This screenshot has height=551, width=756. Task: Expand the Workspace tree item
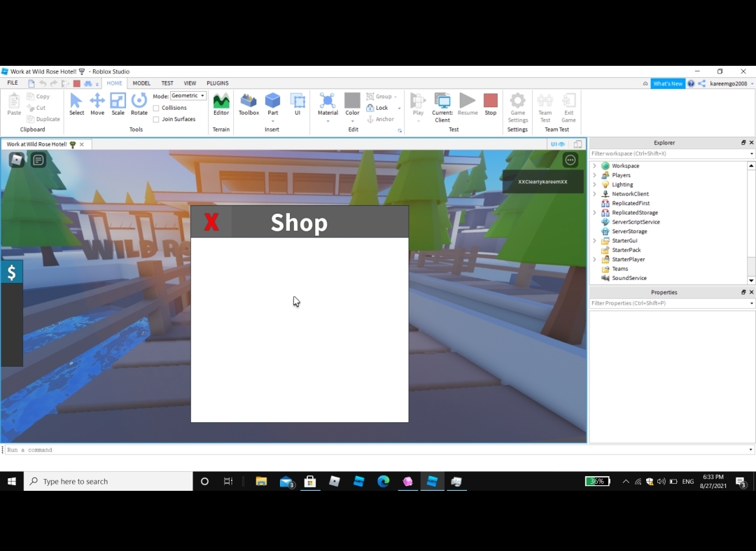pos(594,165)
